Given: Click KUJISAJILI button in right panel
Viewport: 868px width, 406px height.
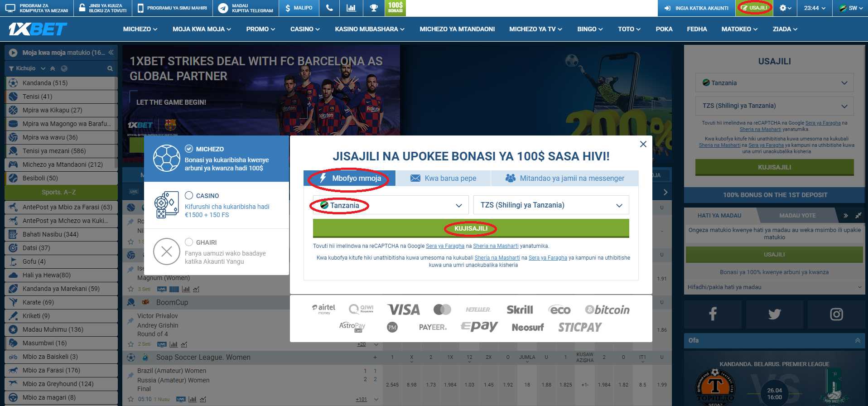Looking at the screenshot, I should click(774, 167).
